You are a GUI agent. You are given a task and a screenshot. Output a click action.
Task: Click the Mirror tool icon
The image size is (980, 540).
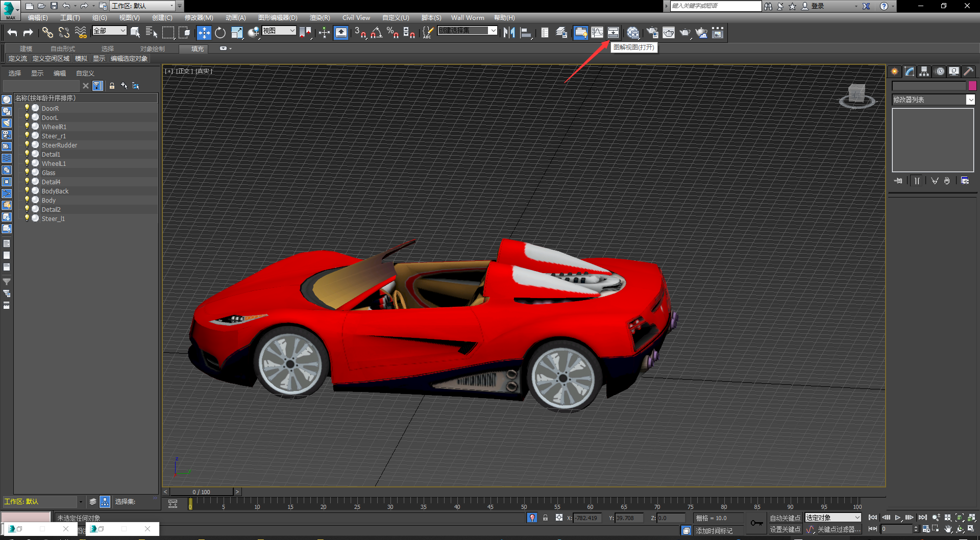509,33
